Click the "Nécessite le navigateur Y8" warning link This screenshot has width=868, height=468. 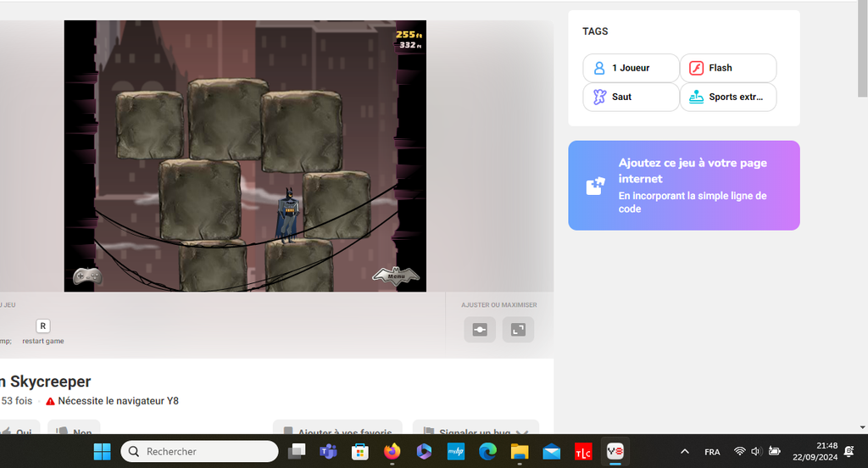click(118, 401)
